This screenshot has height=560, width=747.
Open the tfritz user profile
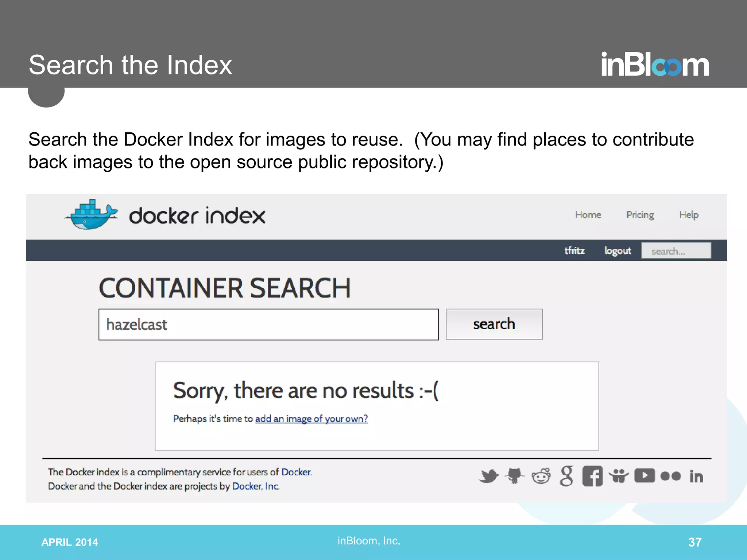[574, 250]
